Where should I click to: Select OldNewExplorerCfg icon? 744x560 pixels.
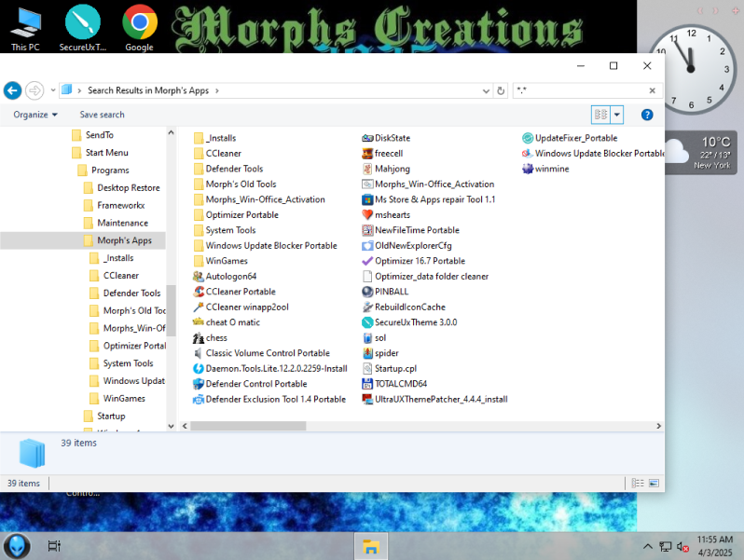(367, 246)
